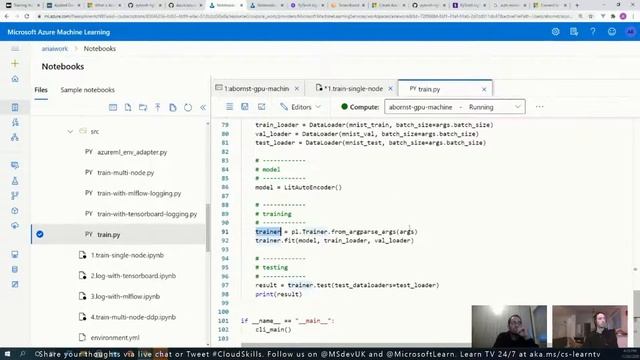Open the Compute selection dropdown

(455, 107)
